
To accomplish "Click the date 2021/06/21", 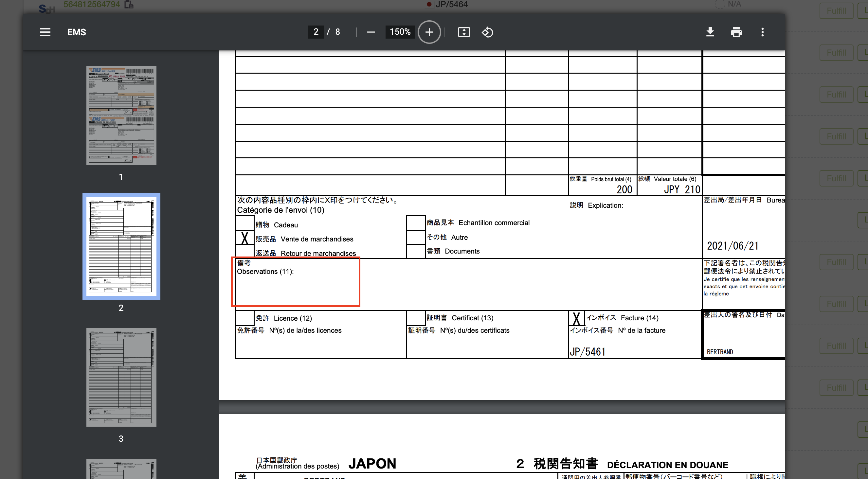I will coord(732,246).
